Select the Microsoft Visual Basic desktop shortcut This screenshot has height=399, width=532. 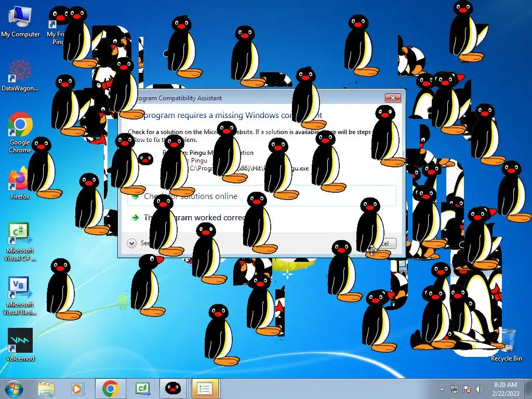[20, 296]
